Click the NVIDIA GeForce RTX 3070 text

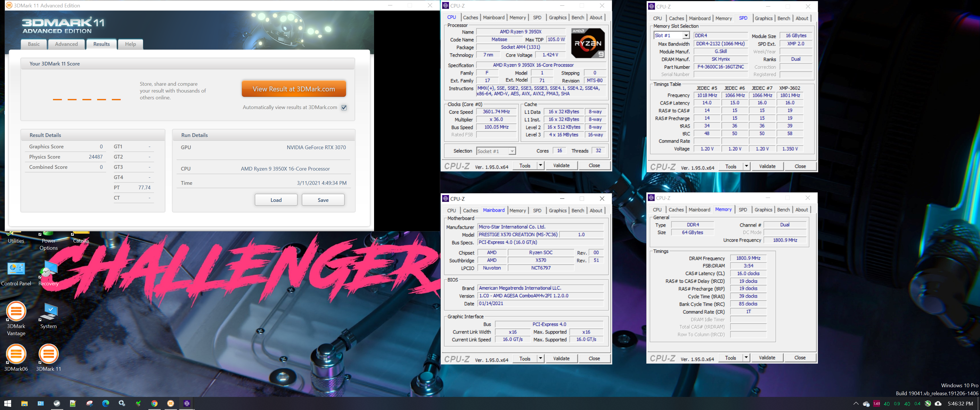[x=316, y=147]
